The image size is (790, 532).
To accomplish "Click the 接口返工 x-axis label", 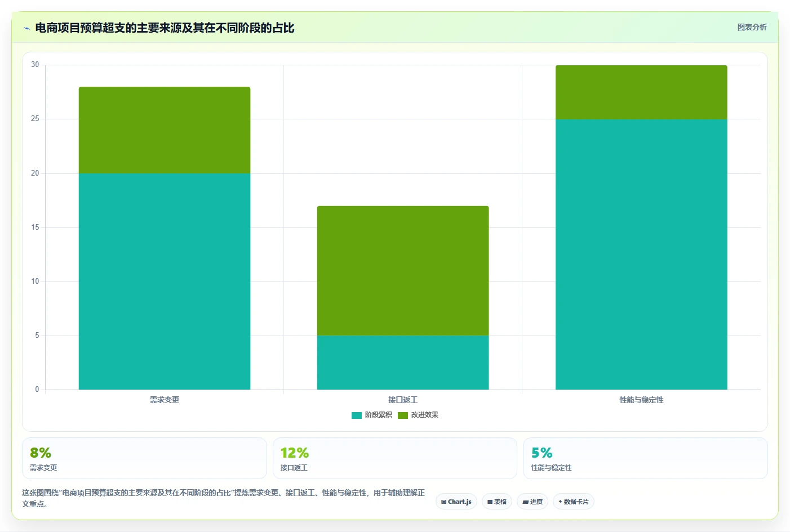I will (403, 400).
